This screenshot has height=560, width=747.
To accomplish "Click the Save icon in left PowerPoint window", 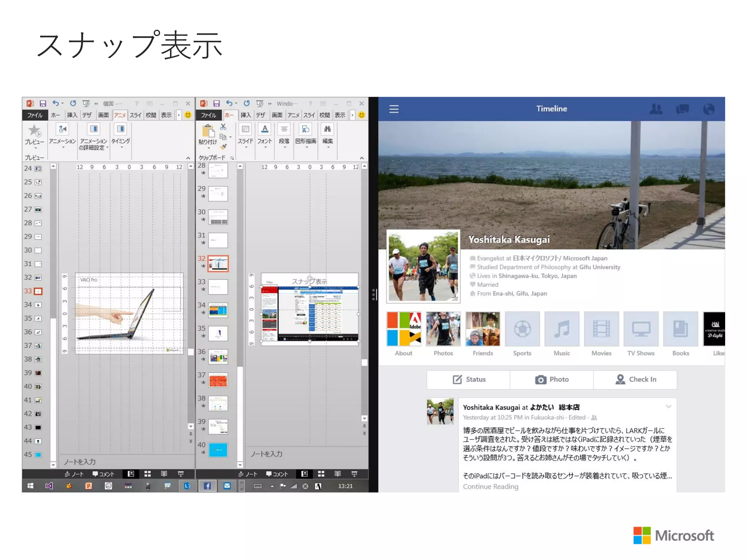I will 43,104.
